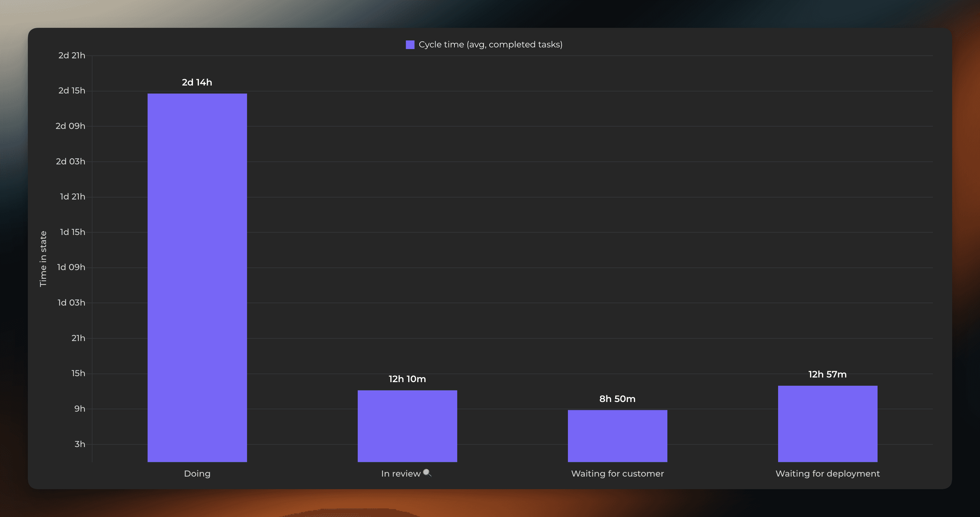The height and width of the screenshot is (517, 980).
Task: Click the '2d 03h' y-axis tick
Action: pos(70,161)
